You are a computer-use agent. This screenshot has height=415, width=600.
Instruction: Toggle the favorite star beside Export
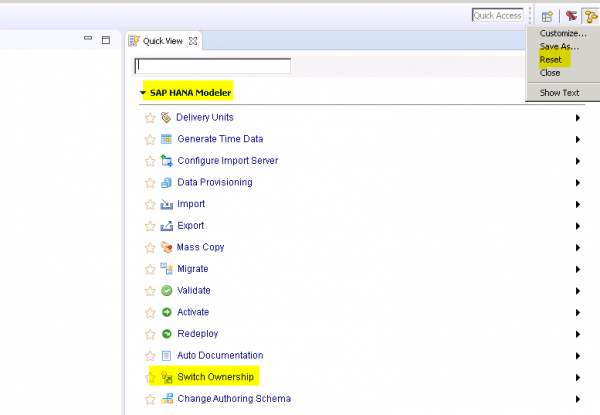[x=150, y=226]
